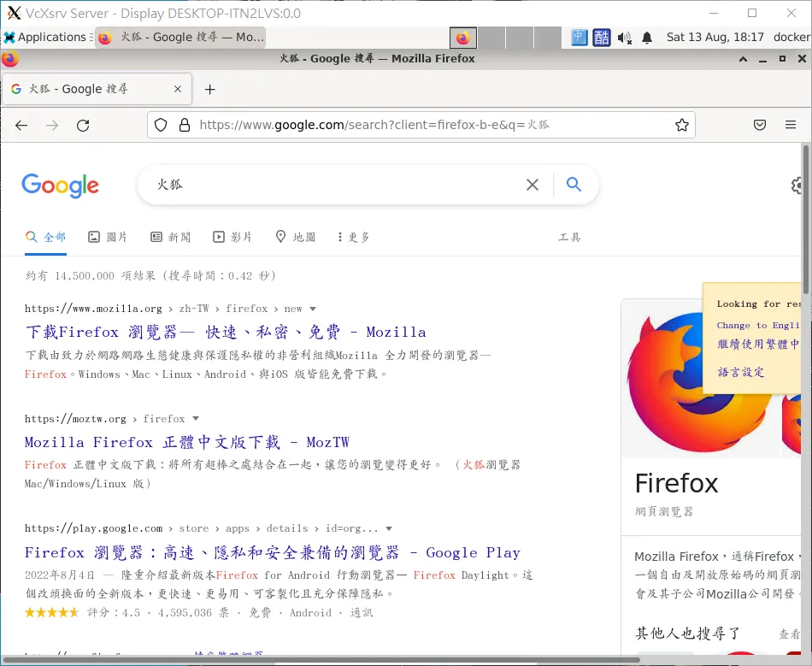Go back with the Firefox back arrow
This screenshot has height=666, width=812.
[x=21, y=126]
